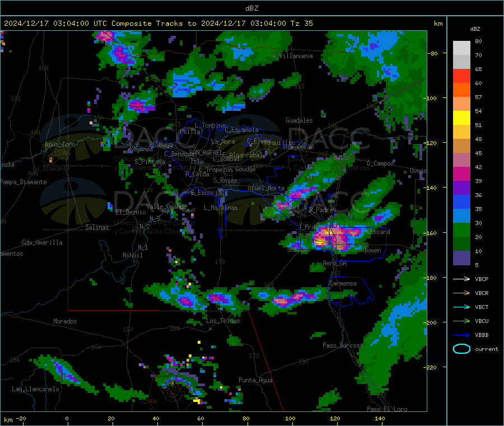
Task: Click the S_Rosas place label
Action: [x=225, y=180]
